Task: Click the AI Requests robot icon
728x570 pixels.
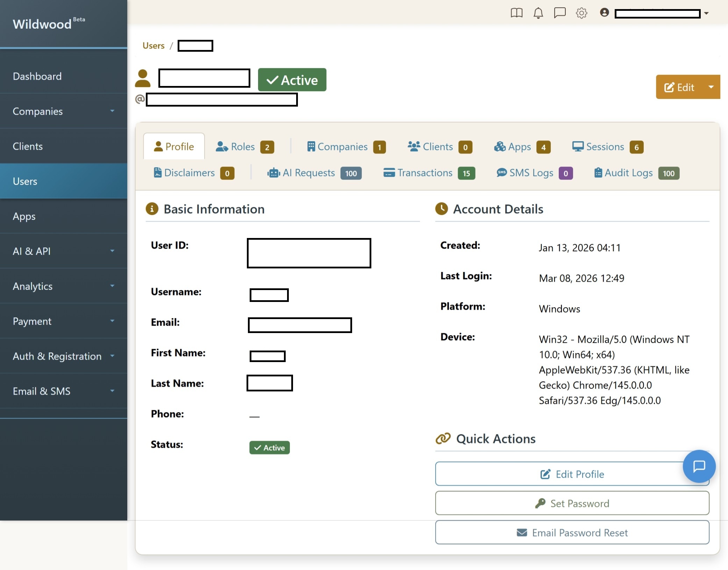Action: 273,173
